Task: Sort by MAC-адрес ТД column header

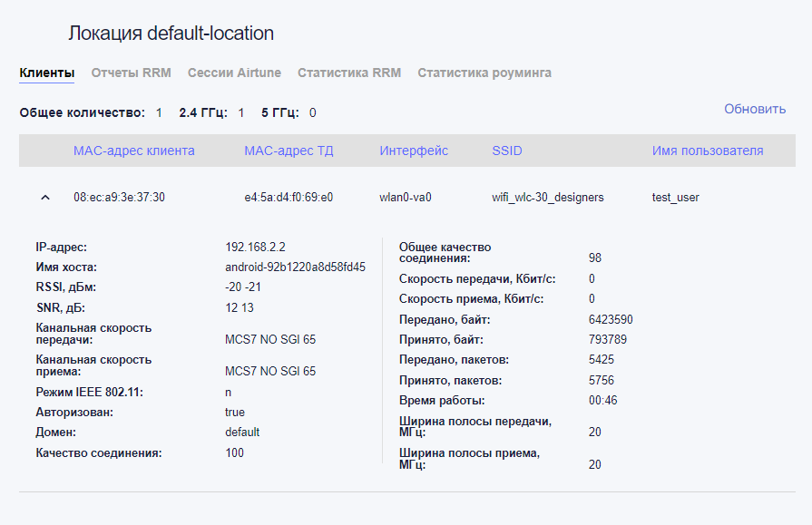Action: 289,151
